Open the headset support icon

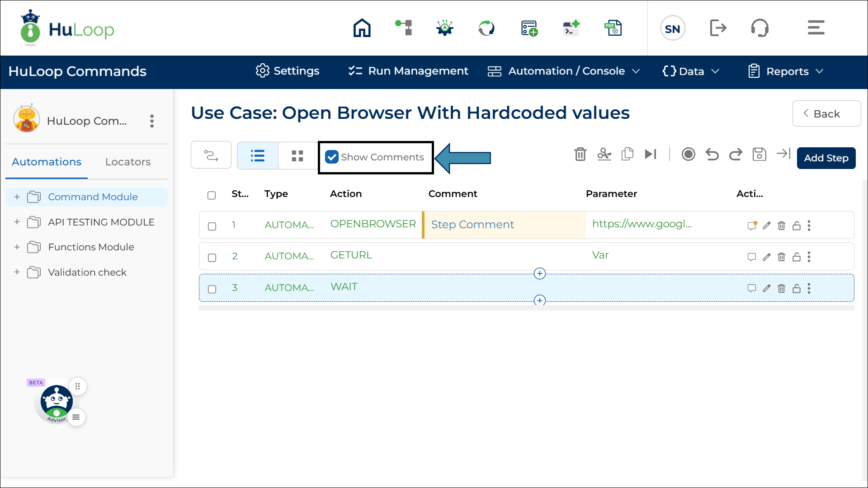tap(760, 28)
